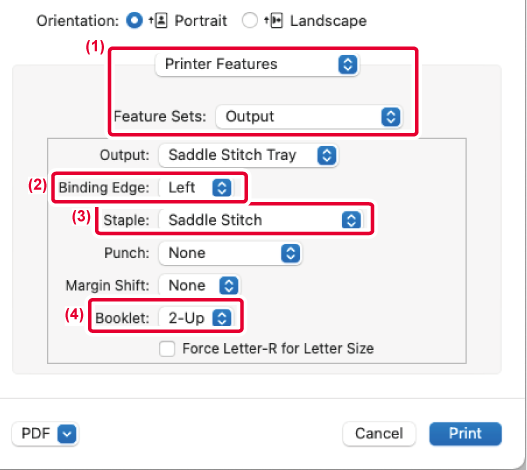The height and width of the screenshot is (470, 527).
Task: Open the Staple Saddle Stitch dropdown
Action: 261,220
